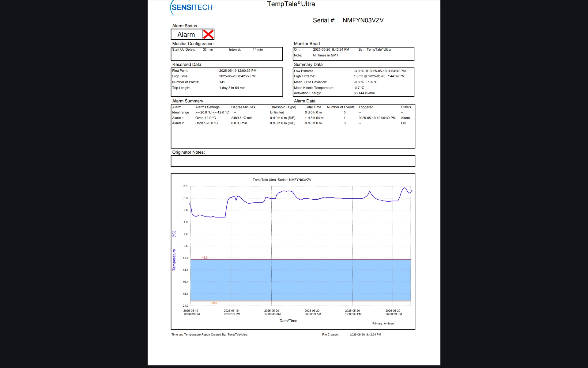Image resolution: width=588 pixels, height=368 pixels.
Task: Click Threshold 'Unlimited' in Ideal range row
Action: [x=277, y=112]
